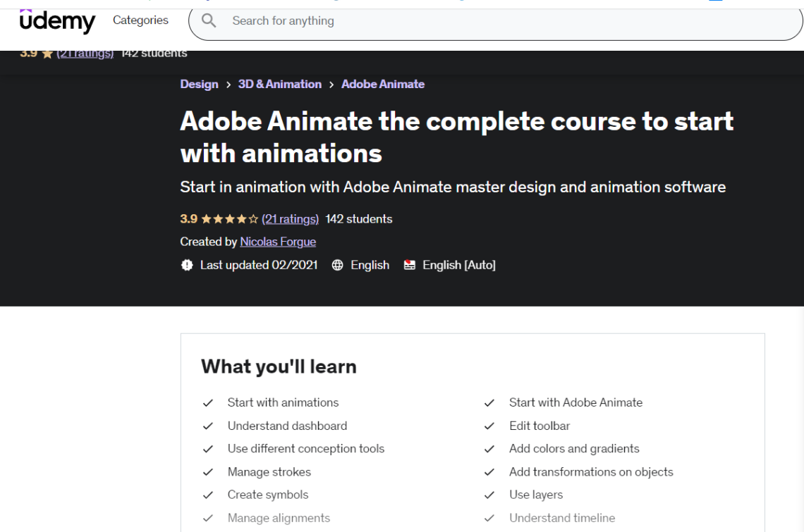804x532 pixels.
Task: Click the 142 students text
Action: [x=359, y=218]
